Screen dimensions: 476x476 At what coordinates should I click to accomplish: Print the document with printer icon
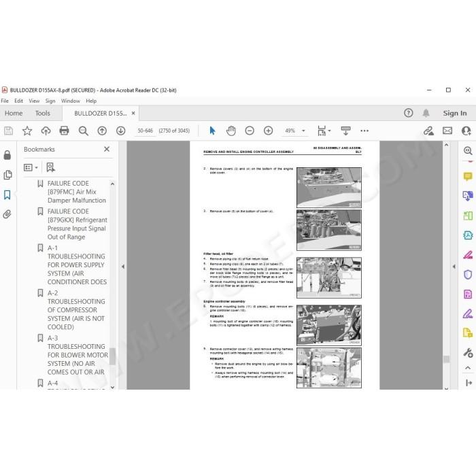coord(65,131)
